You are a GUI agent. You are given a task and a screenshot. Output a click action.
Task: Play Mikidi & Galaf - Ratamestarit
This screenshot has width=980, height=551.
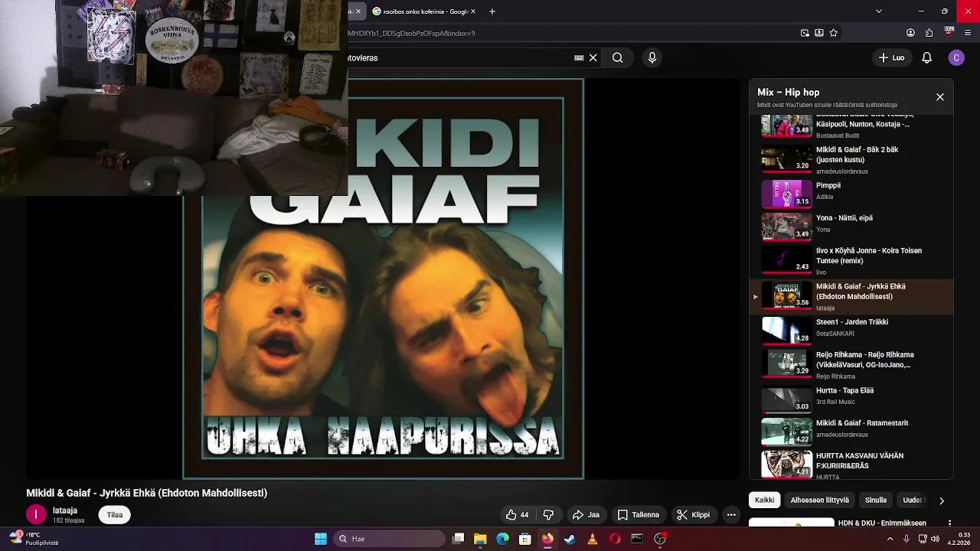[x=851, y=432]
